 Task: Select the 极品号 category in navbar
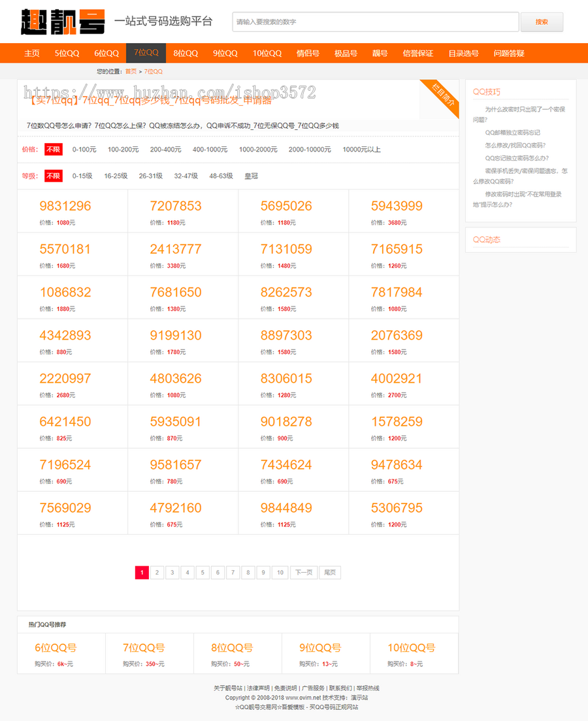(x=345, y=53)
